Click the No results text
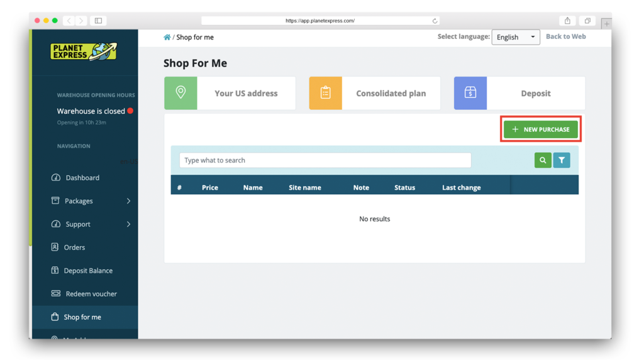 [x=375, y=219]
